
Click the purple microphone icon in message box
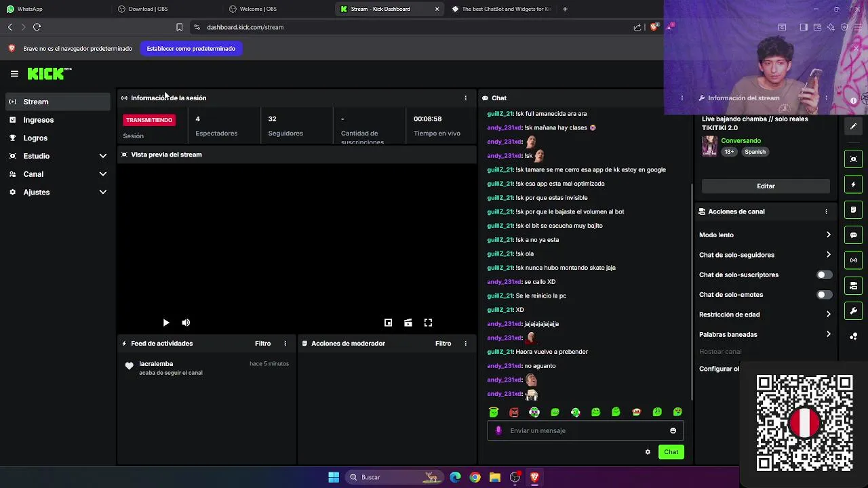[498, 430]
